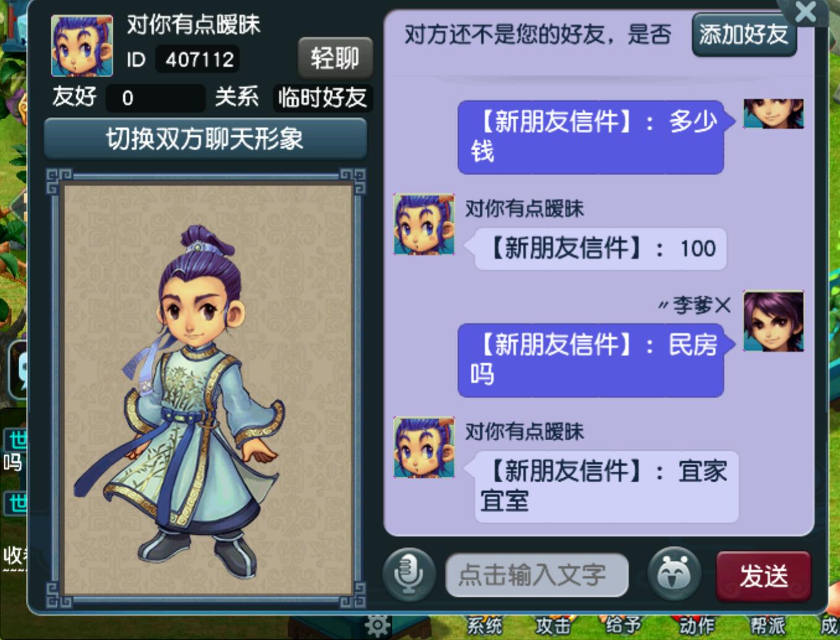Click sender avatar beside 宜家宜室 message

(424, 447)
